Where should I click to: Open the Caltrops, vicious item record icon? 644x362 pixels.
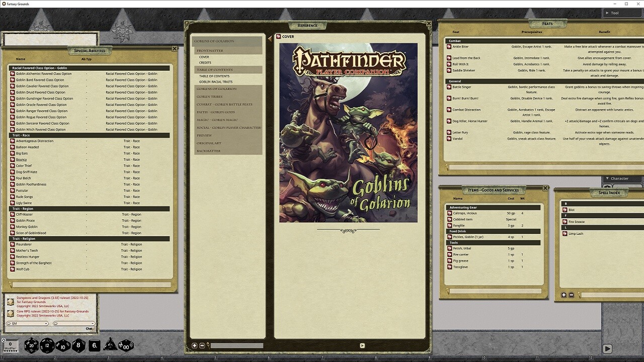(x=449, y=213)
